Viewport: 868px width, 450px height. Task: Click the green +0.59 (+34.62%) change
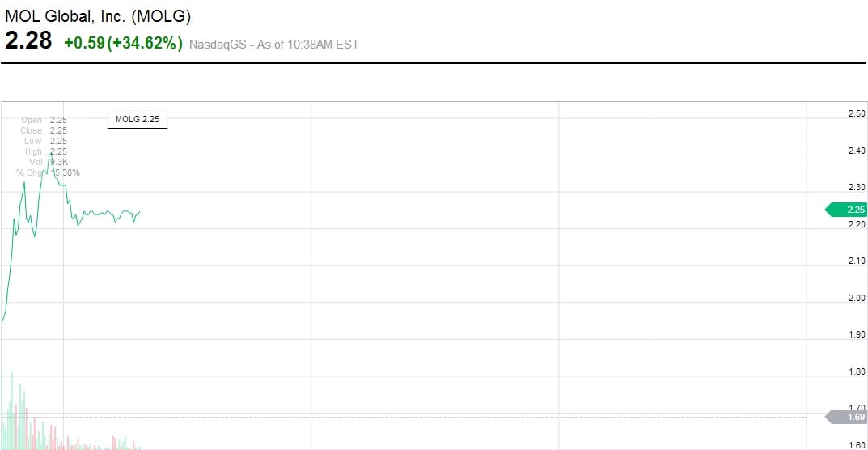pos(124,43)
